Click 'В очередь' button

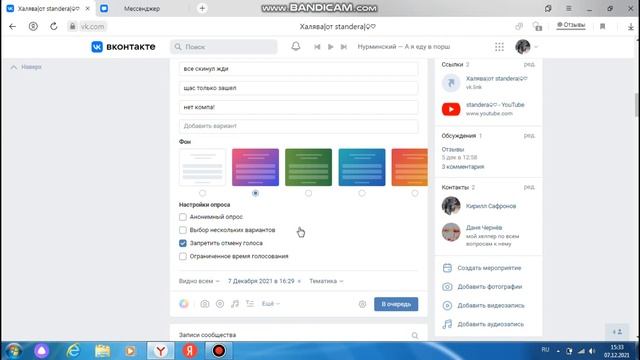pyautogui.click(x=396, y=304)
